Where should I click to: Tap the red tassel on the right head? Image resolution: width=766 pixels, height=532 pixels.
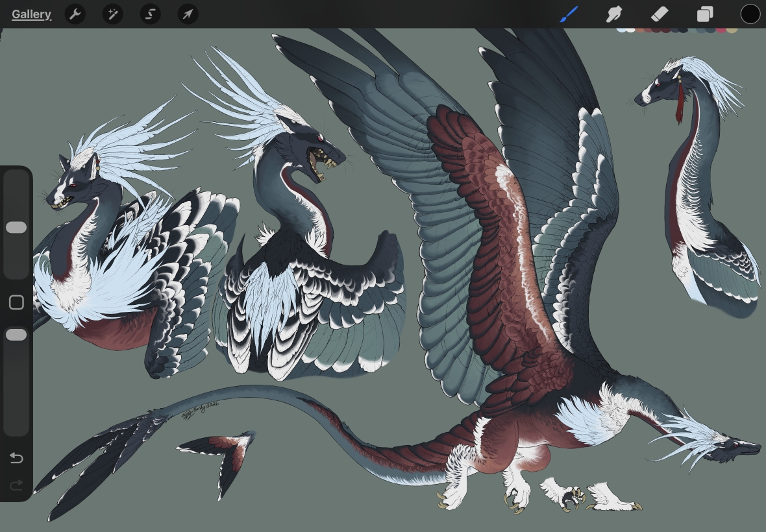679,104
